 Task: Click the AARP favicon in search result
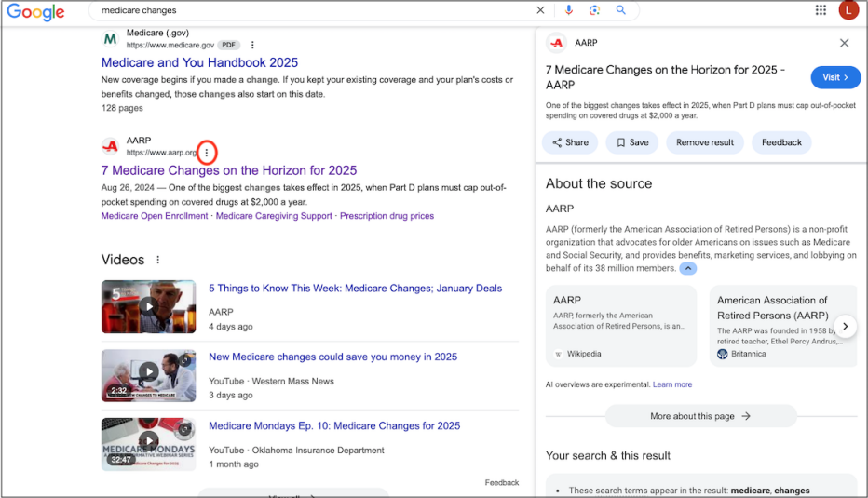110,146
